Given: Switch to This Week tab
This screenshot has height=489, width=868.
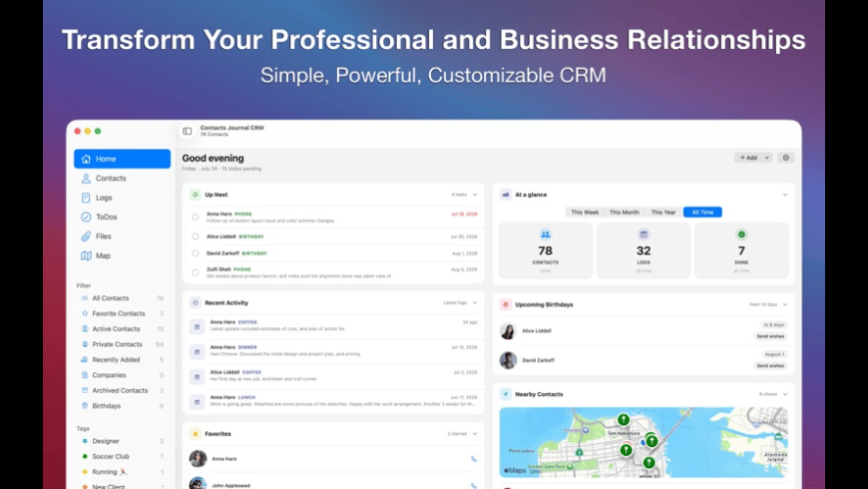Looking at the screenshot, I should pyautogui.click(x=585, y=213).
